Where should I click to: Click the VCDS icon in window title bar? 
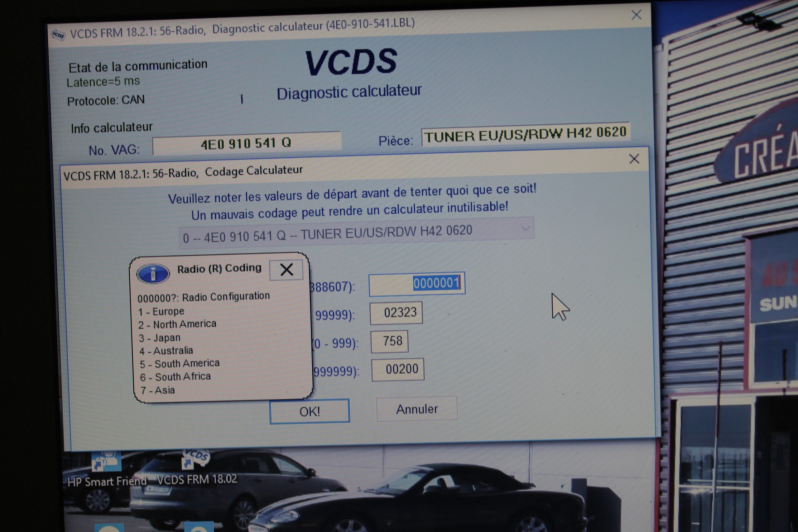58,35
